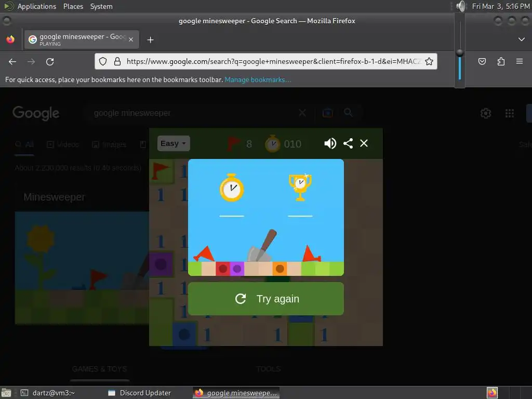Click the Google search input field
532x399 pixels.
tap(193, 113)
